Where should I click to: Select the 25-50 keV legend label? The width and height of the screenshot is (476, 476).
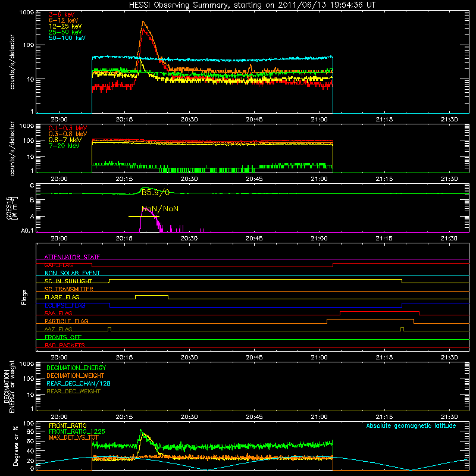(65, 32)
